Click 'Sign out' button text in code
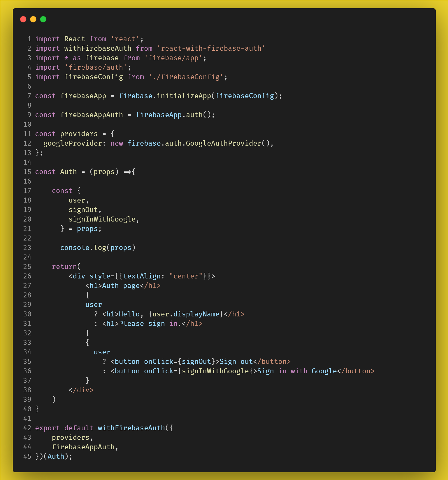This screenshot has height=480, width=448. 236,362
